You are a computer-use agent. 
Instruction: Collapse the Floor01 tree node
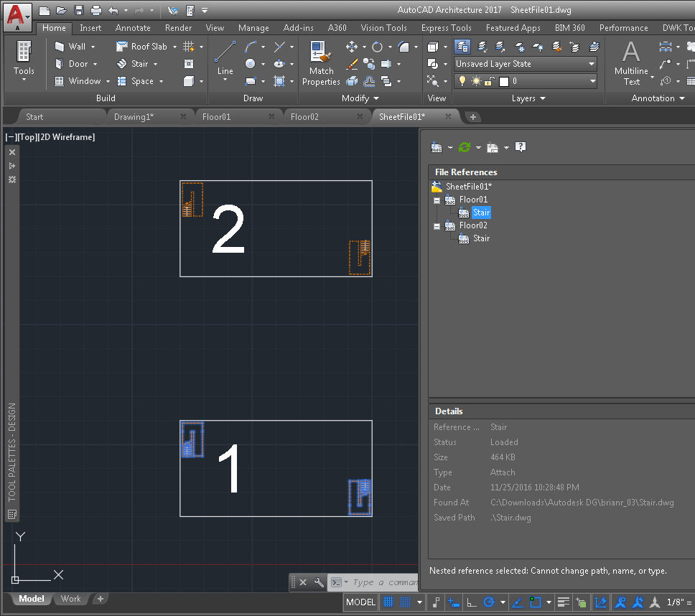[437, 200]
